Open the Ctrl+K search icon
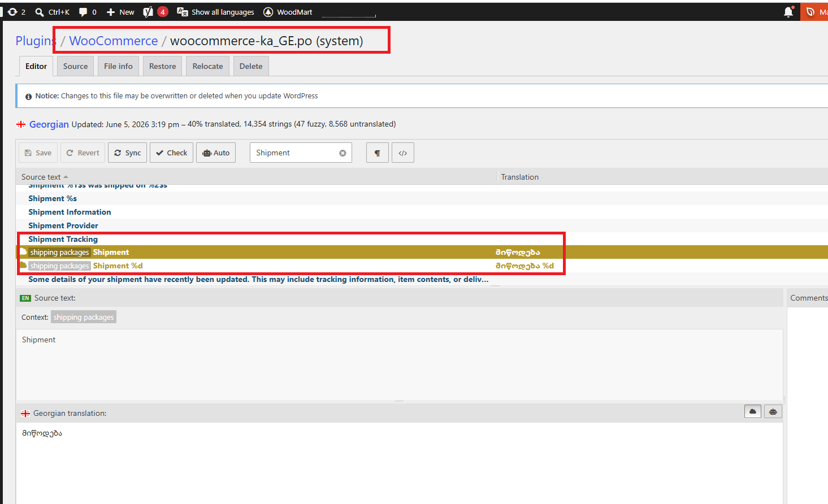Screen dimensions: 828x504 tap(40, 12)
